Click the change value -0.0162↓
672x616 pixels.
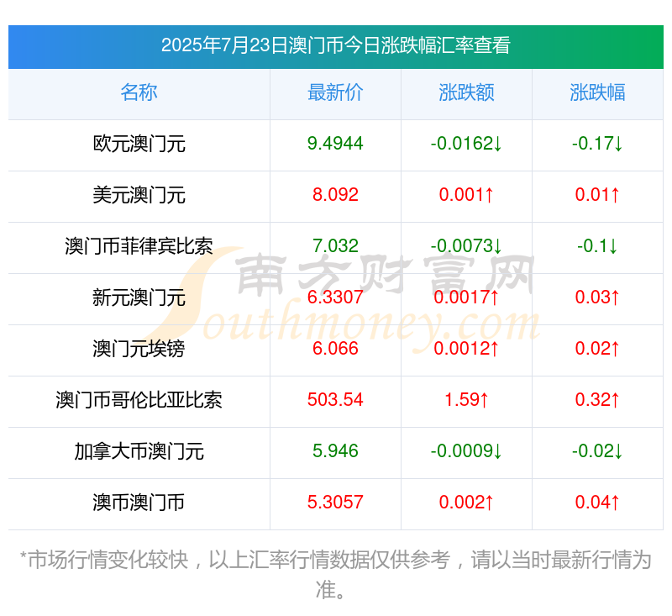466,144
